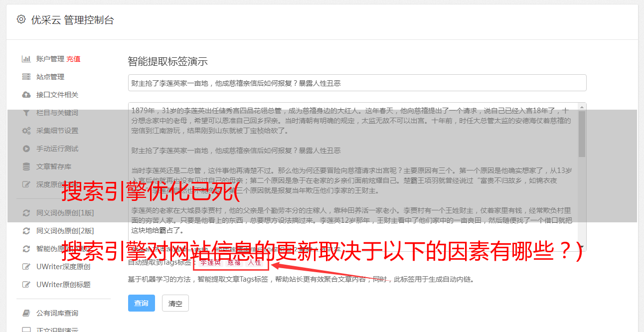Click the book icon for 公有词库查询
Image resolution: width=644 pixels, height=332 pixels.
point(26,313)
